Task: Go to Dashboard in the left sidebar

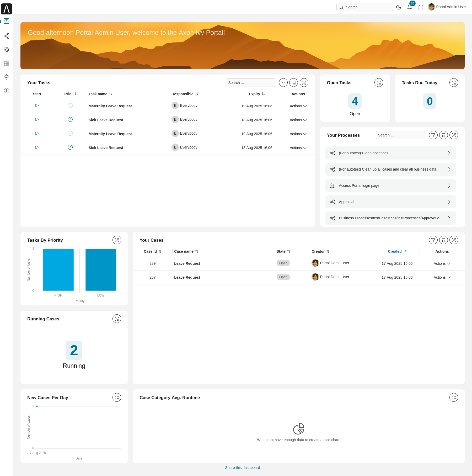Action: [7, 21]
